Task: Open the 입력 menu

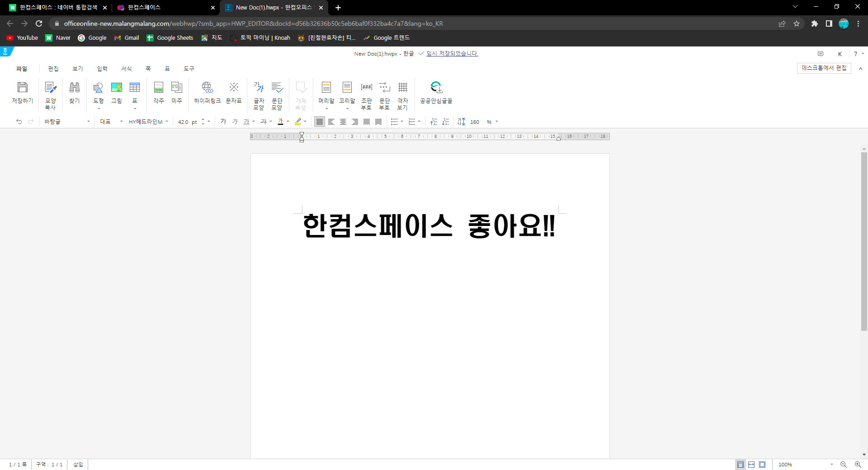Action: [102, 69]
